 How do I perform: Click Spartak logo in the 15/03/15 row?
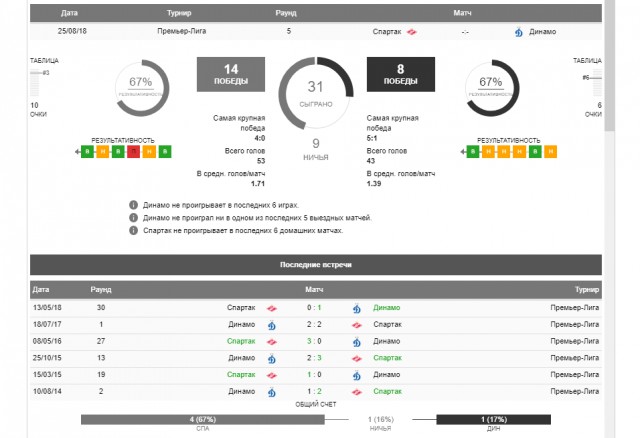(272, 375)
